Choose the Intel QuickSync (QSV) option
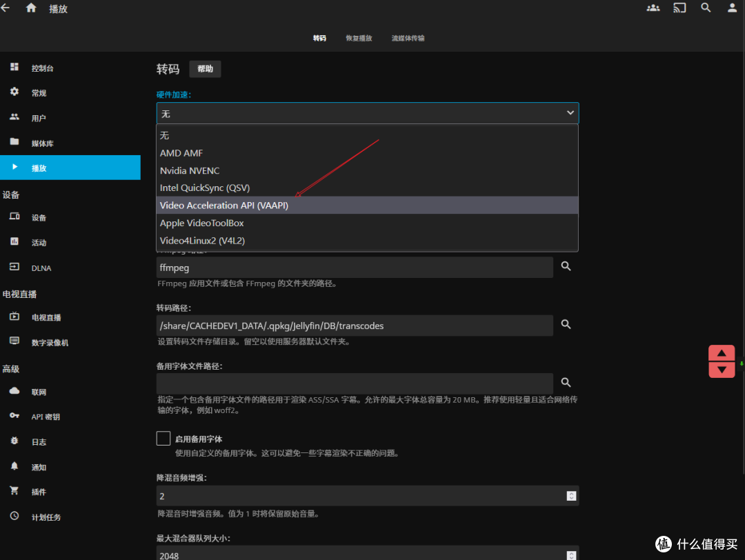This screenshot has width=745, height=560. coord(367,188)
